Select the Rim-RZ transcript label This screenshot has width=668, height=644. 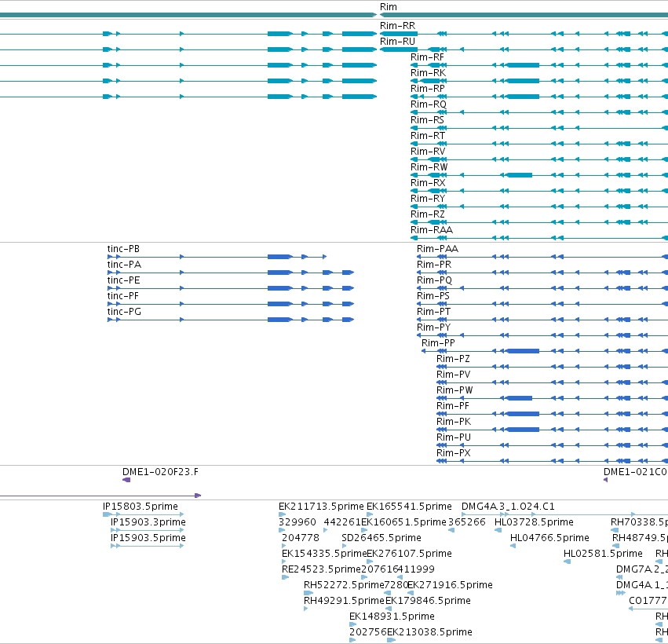[x=428, y=214]
